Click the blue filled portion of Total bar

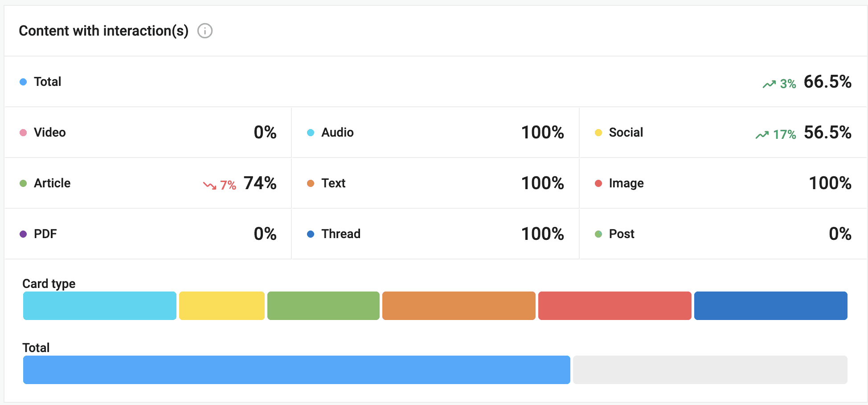(297, 370)
